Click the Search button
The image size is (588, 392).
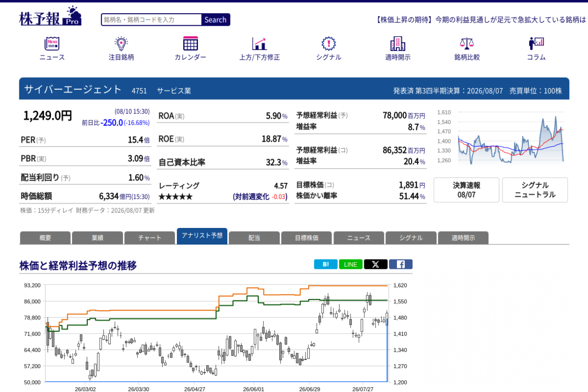(x=215, y=20)
